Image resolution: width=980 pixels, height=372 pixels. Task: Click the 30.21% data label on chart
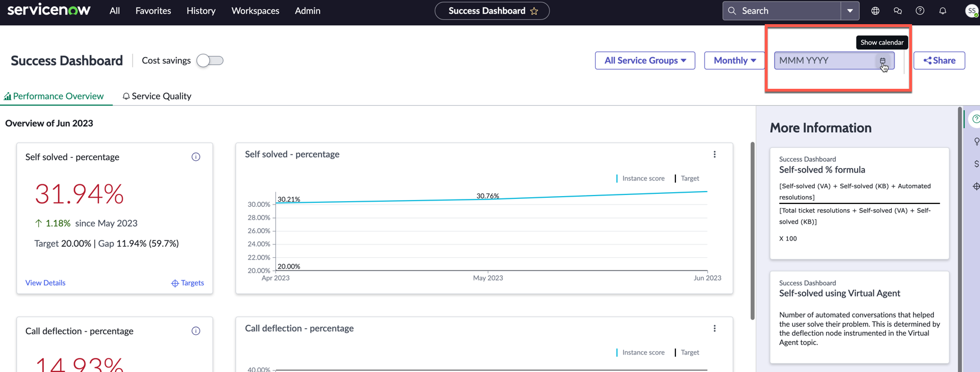tap(289, 199)
